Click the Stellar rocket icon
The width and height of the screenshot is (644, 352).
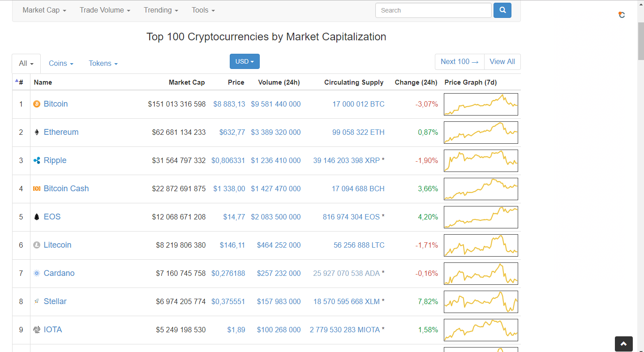37,301
